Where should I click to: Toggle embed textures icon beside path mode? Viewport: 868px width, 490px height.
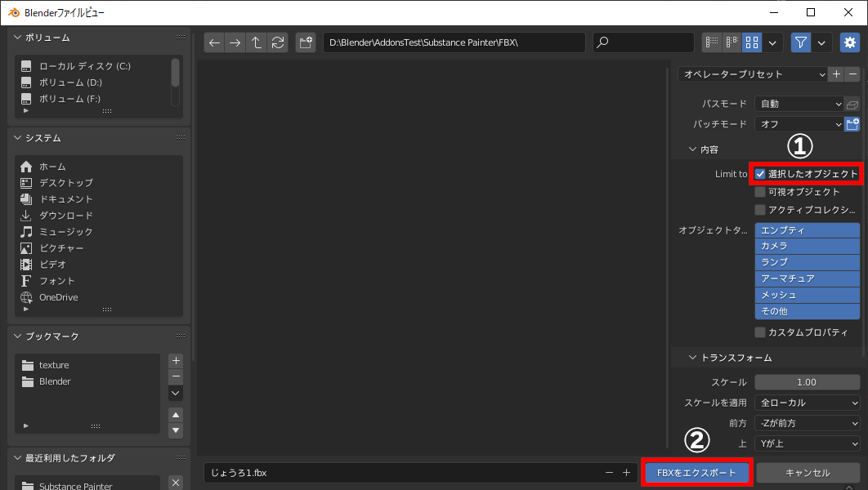(852, 104)
